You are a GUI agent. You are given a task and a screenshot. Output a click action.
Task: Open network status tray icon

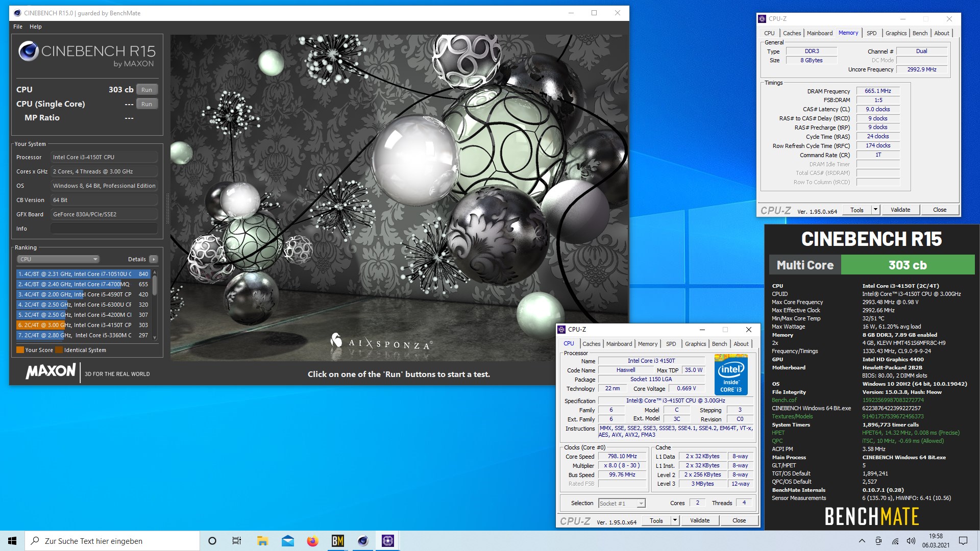pos(895,541)
